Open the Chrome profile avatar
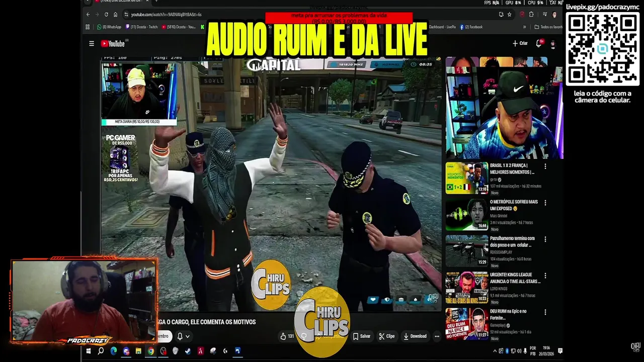The image size is (644, 362). point(554,15)
